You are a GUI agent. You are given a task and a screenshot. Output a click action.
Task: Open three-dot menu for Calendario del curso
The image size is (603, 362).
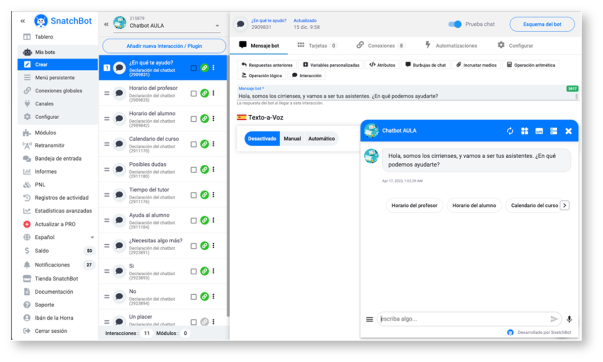click(x=213, y=144)
